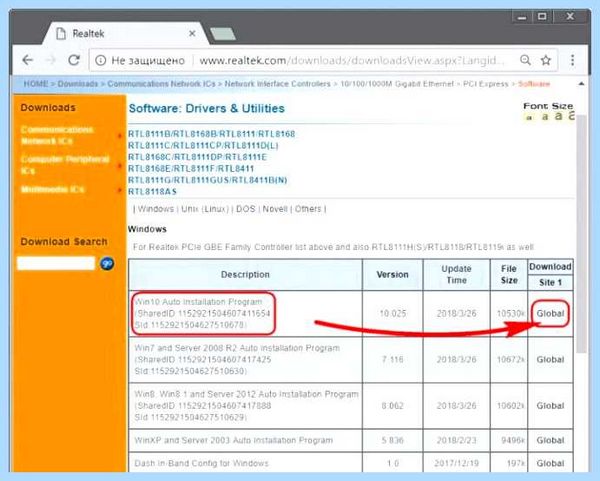Image resolution: width=600 pixels, height=481 pixels.
Task: Close the Realtek tab
Action: point(192,34)
